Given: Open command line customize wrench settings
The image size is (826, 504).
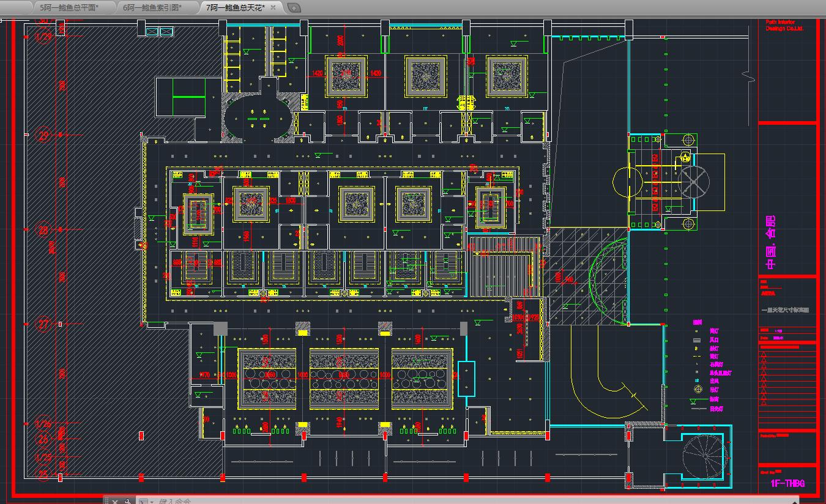Looking at the screenshot, I should pyautogui.click(x=128, y=502).
